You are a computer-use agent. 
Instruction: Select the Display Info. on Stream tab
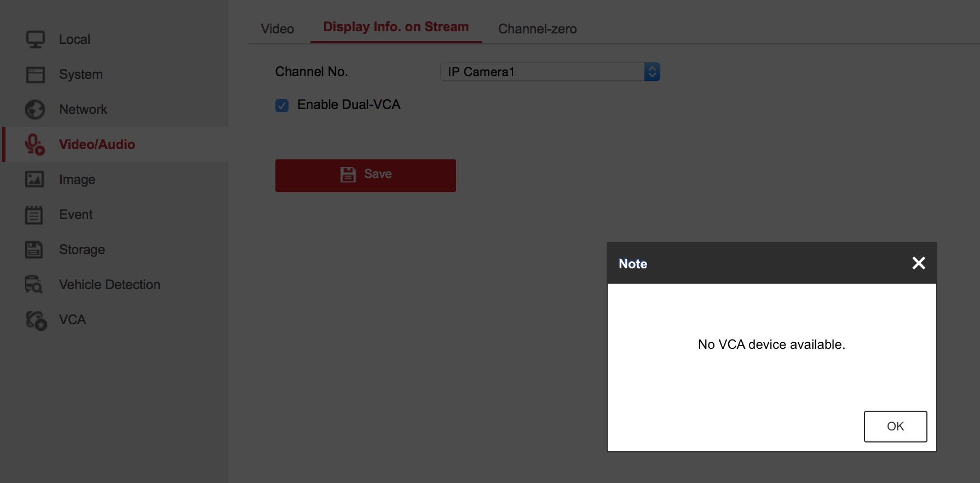click(x=396, y=27)
